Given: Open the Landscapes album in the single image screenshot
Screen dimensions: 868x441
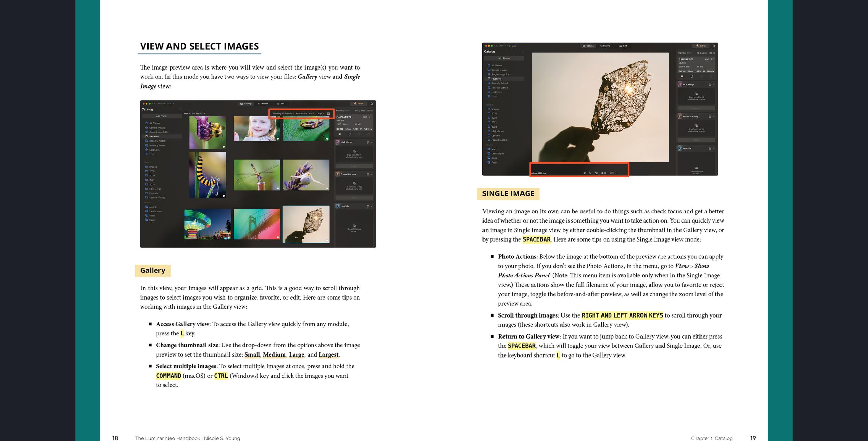Looking at the screenshot, I should [x=496, y=154].
